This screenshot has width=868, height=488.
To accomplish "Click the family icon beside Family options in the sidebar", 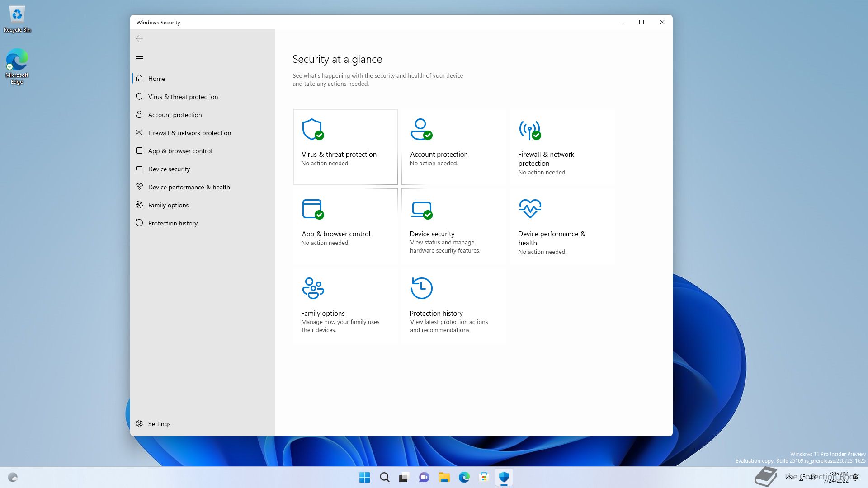I will 139,205.
